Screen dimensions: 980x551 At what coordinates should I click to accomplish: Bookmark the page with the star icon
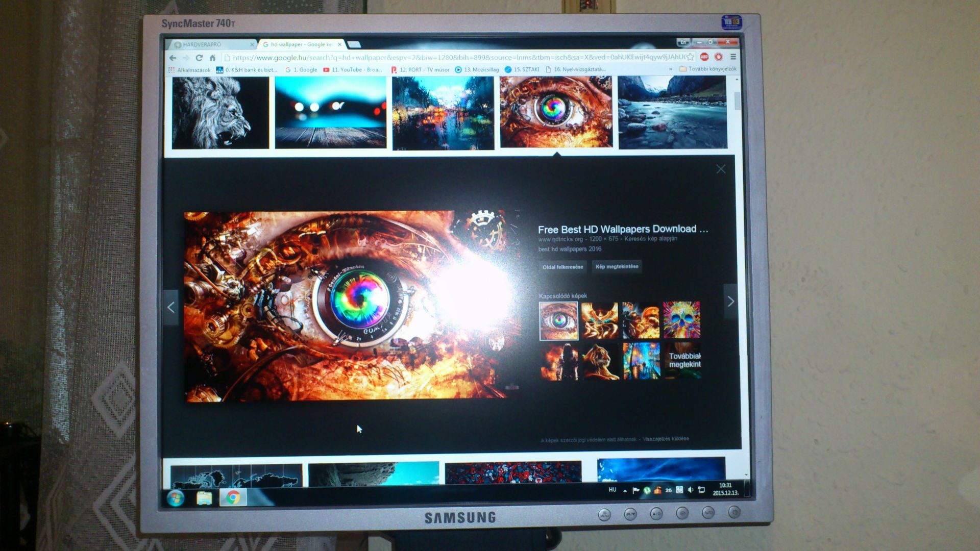click(x=690, y=57)
